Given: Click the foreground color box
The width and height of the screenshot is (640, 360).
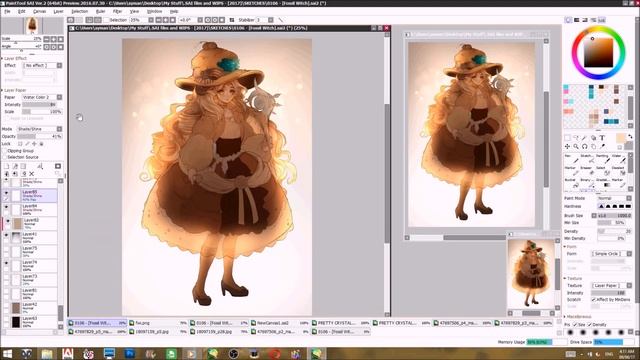Looking at the screenshot, I should click(620, 138).
